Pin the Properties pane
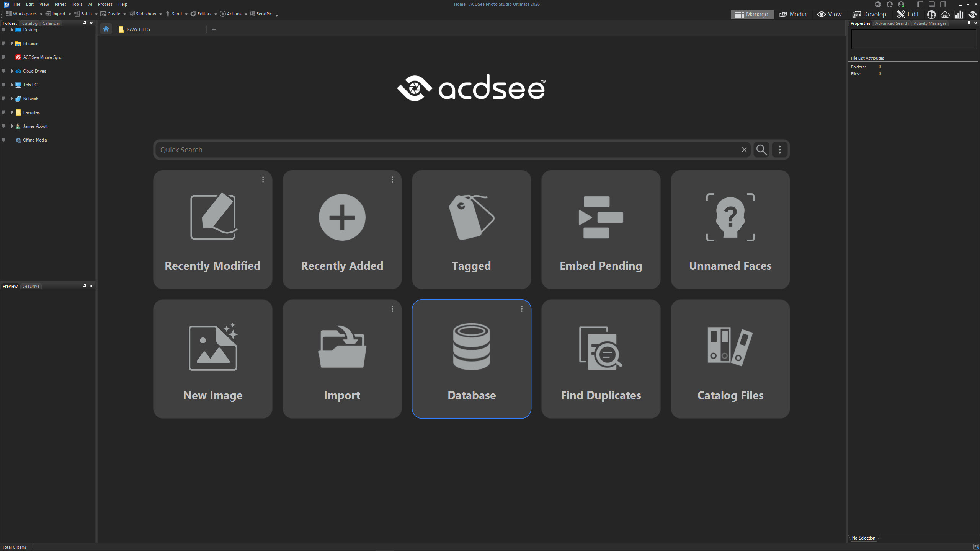Image resolution: width=980 pixels, height=551 pixels. coord(969,23)
